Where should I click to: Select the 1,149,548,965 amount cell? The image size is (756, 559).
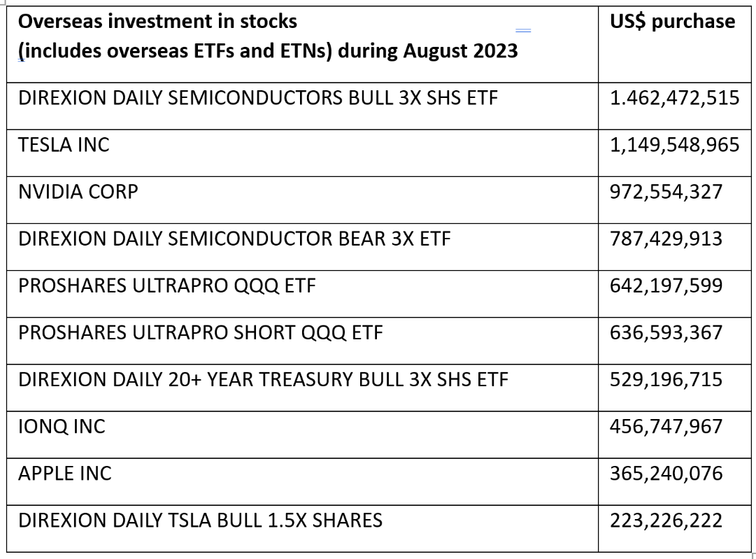click(x=674, y=145)
